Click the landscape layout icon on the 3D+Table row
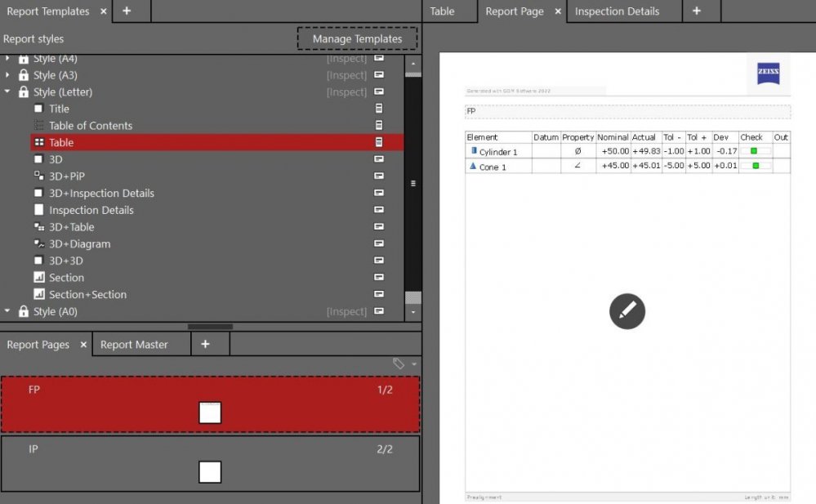This screenshot has height=504, width=816. coord(379,227)
